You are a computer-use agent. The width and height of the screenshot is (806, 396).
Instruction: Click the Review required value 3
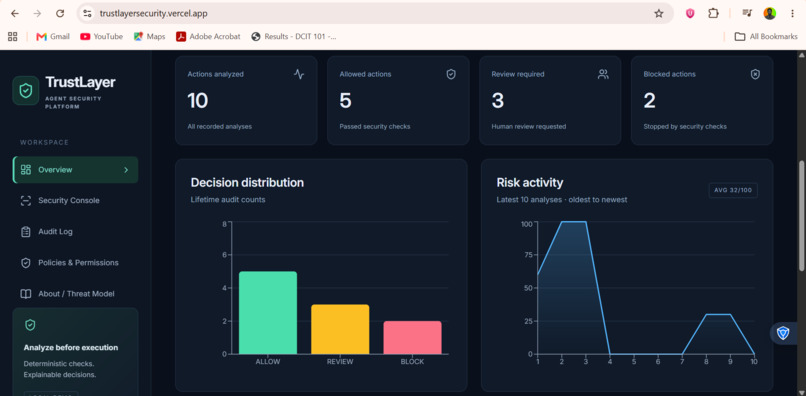tap(498, 101)
